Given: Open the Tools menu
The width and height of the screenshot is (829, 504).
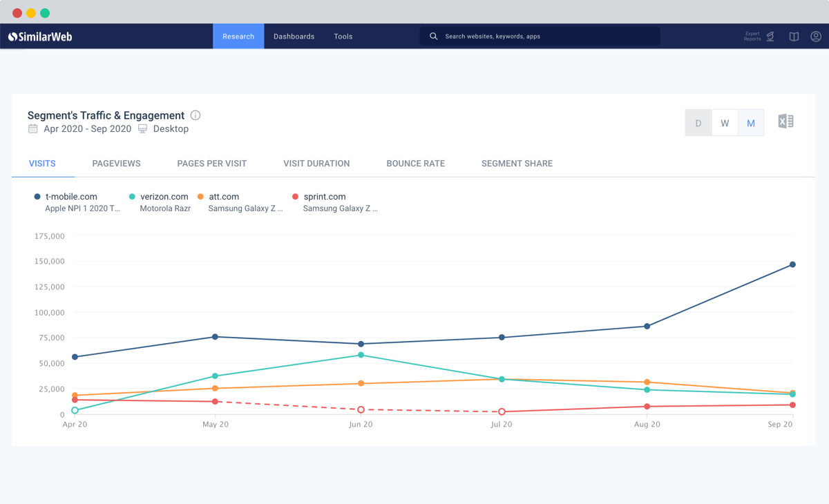Looking at the screenshot, I should click(343, 37).
